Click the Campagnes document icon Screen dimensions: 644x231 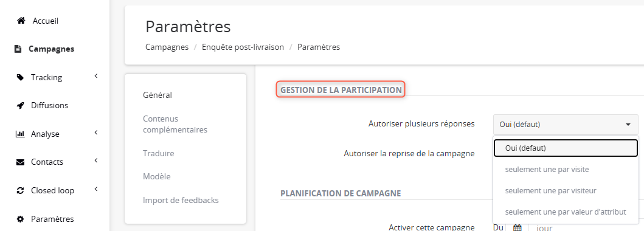18,49
